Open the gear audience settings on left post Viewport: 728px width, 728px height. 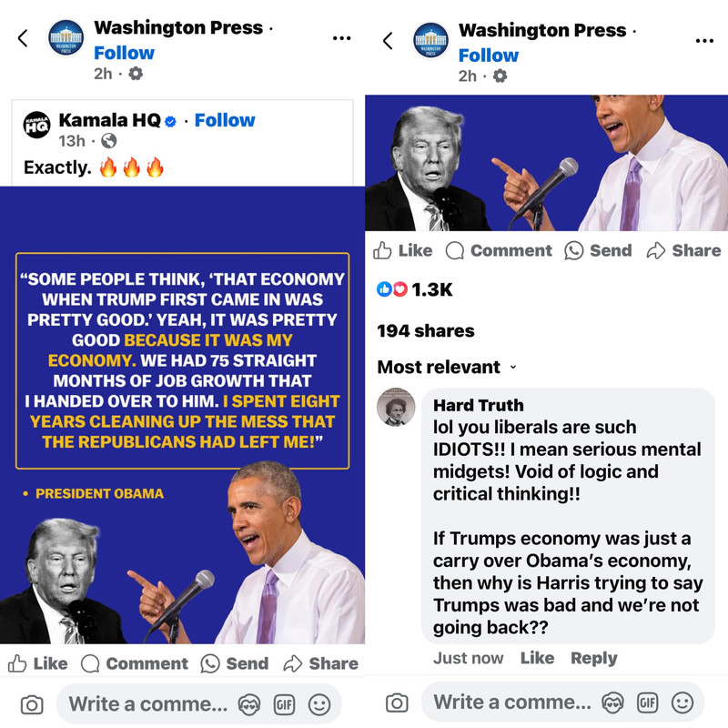(136, 74)
